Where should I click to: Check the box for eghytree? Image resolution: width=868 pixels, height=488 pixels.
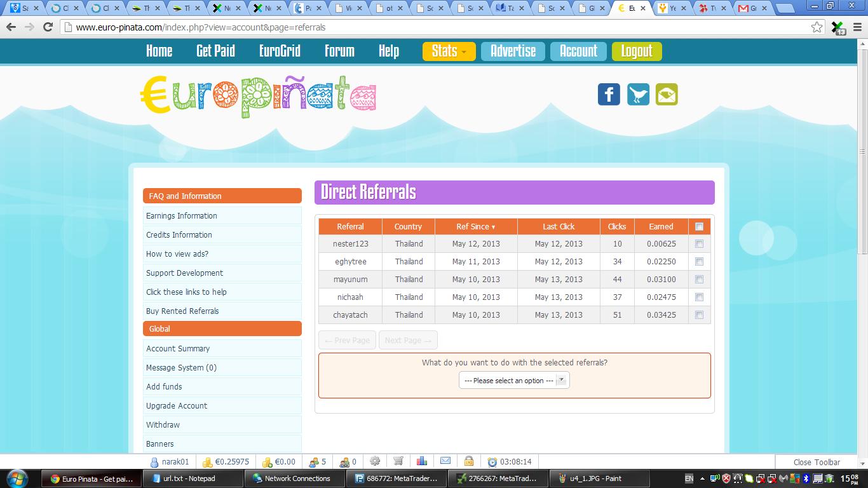700,262
